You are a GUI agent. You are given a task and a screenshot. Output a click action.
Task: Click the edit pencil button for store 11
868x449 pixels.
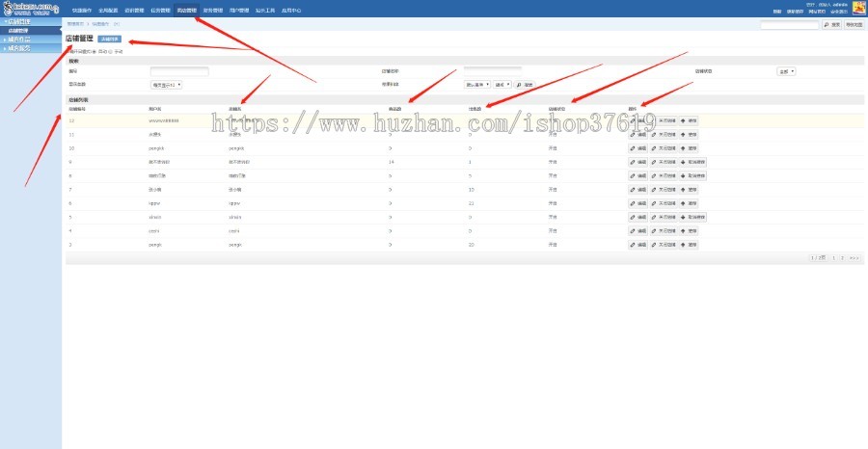coord(638,135)
